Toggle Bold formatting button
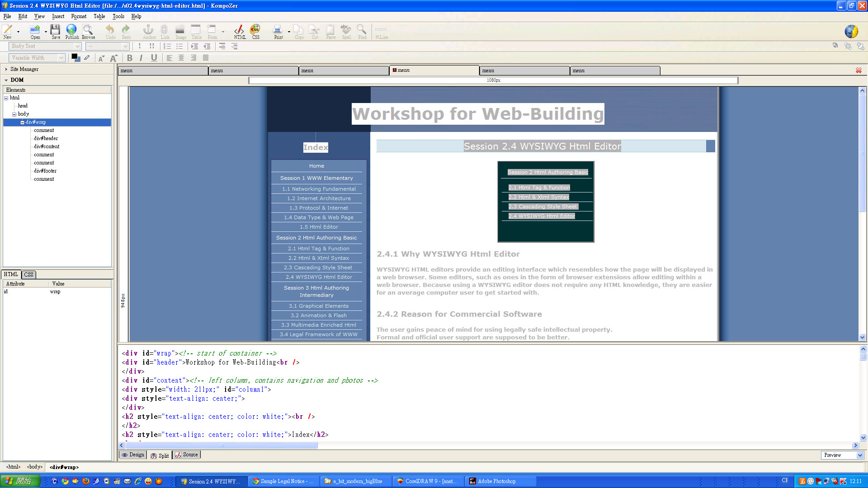868x488 pixels. tap(130, 58)
